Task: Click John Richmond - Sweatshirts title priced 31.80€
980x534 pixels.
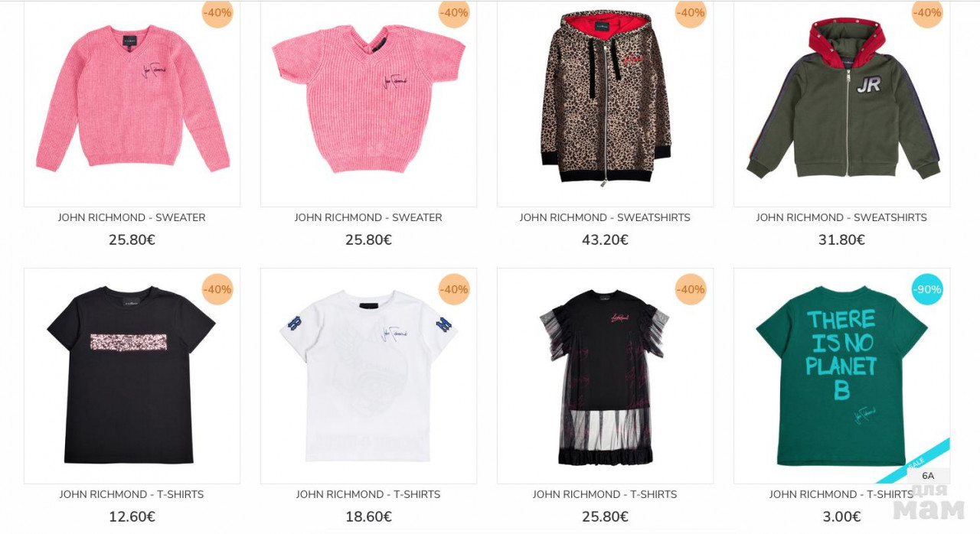Action: (x=841, y=218)
